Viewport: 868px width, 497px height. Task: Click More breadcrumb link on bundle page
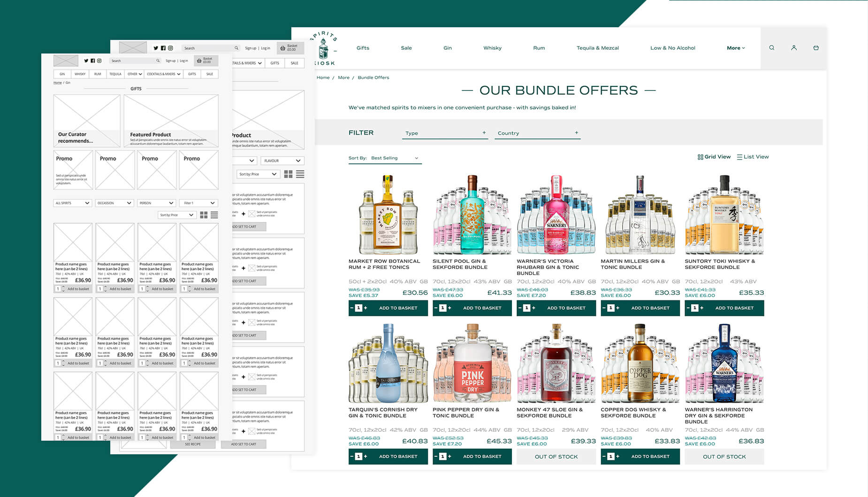point(343,77)
